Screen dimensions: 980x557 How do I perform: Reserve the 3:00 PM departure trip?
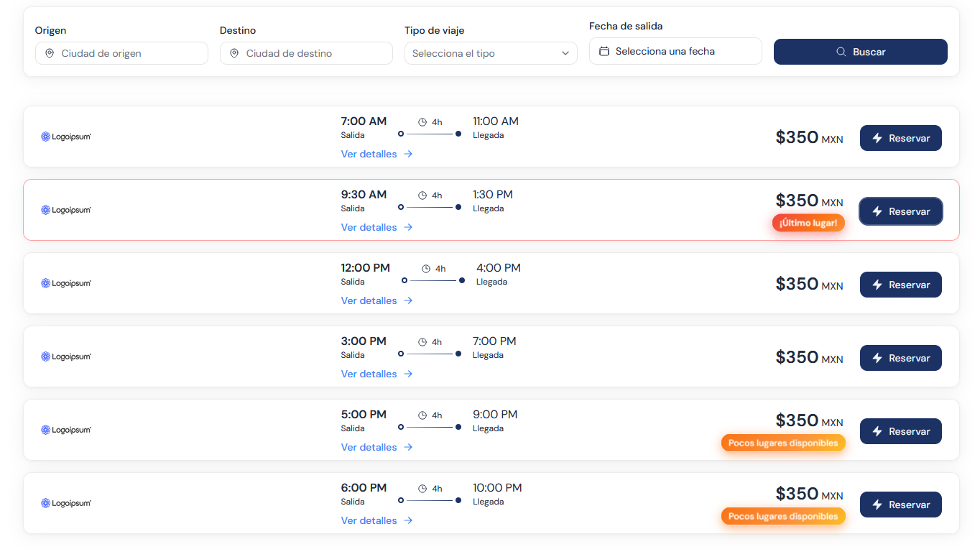coord(901,358)
